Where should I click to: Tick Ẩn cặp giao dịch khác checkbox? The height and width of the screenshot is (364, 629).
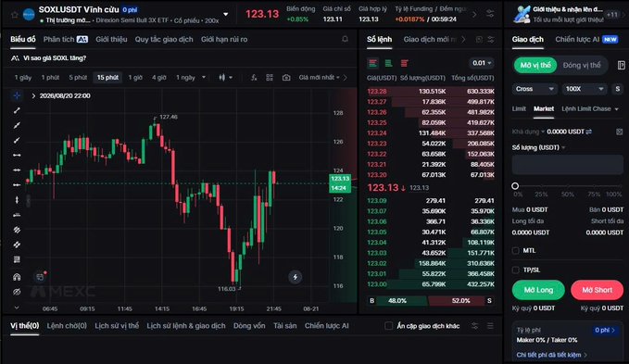(388, 326)
